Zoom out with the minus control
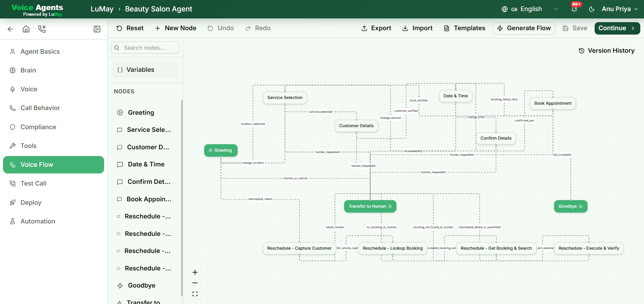The image size is (644, 304). tap(195, 283)
